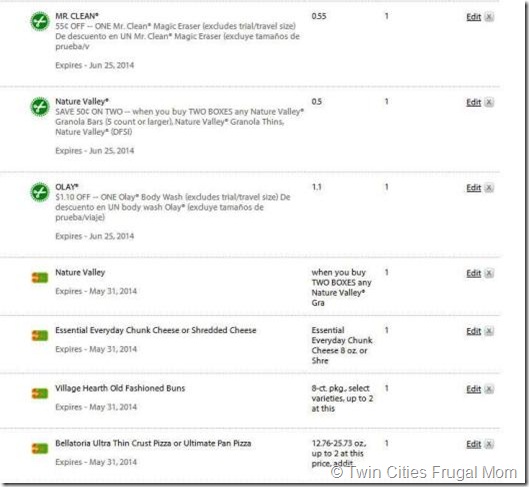The height and width of the screenshot is (487, 529).
Task: Edit the Village Hearth Old Fashioned Buns item
Action: [474, 389]
